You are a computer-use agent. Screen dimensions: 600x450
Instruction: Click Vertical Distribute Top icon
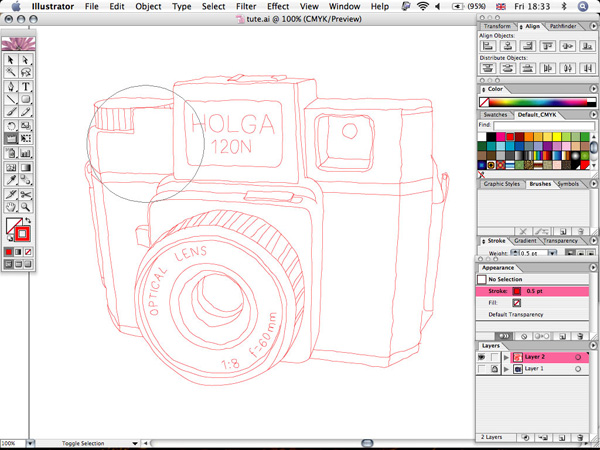click(x=488, y=68)
